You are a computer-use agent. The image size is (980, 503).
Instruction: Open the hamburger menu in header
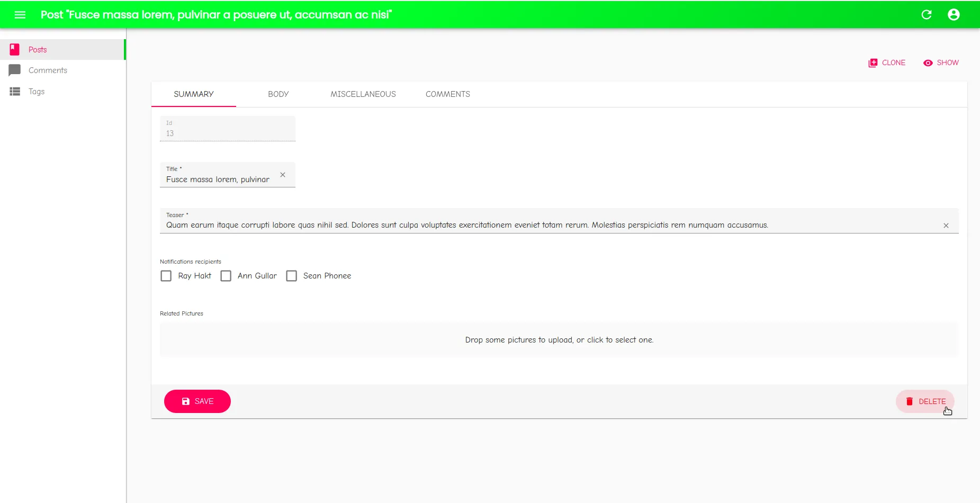(20, 15)
